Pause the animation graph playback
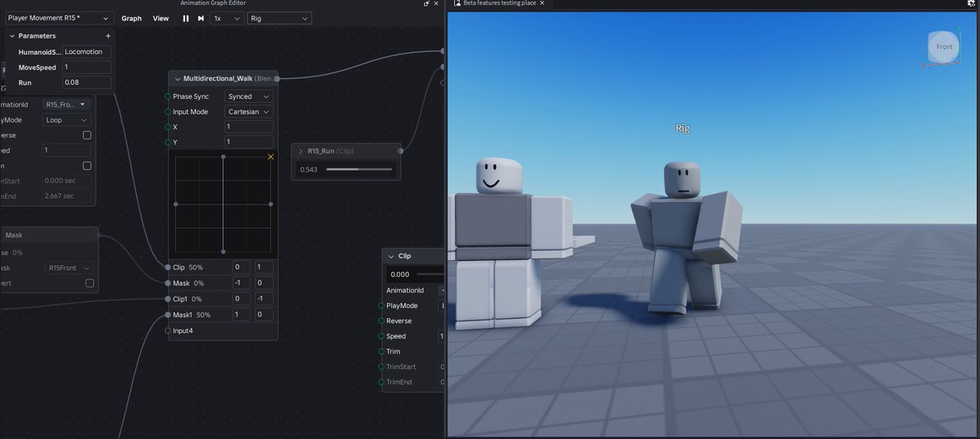Image resolution: width=980 pixels, height=439 pixels. tap(185, 18)
